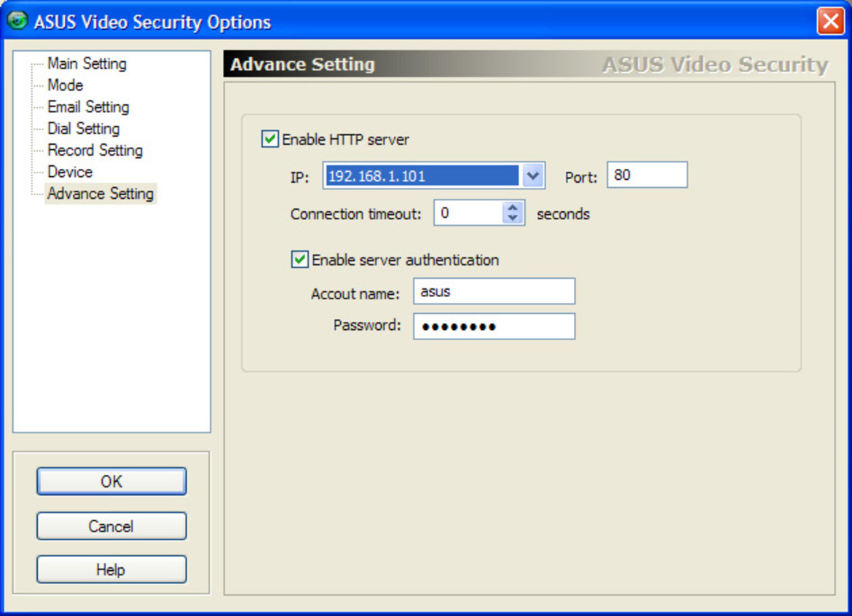Select Main Setting in the tree
This screenshot has height=616, width=852.
click(x=87, y=63)
